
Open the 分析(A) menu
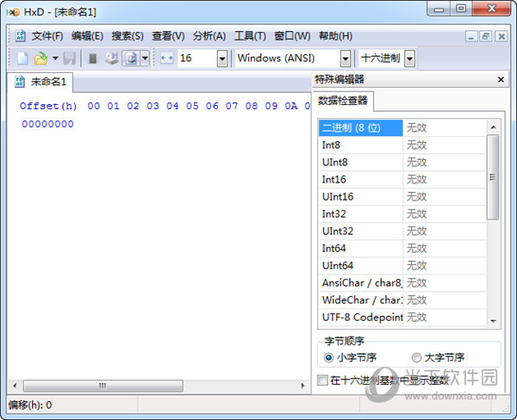pos(209,36)
